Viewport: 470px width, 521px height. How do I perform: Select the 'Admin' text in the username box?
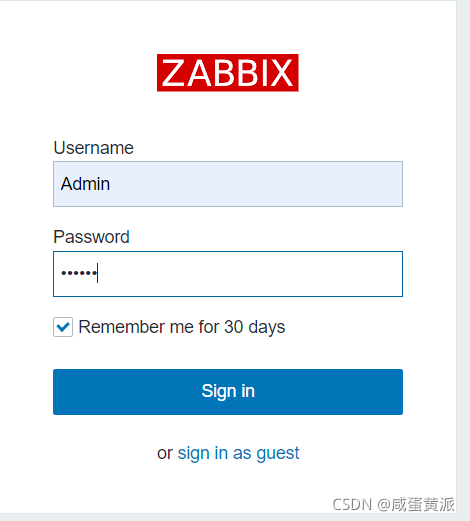[x=85, y=184]
